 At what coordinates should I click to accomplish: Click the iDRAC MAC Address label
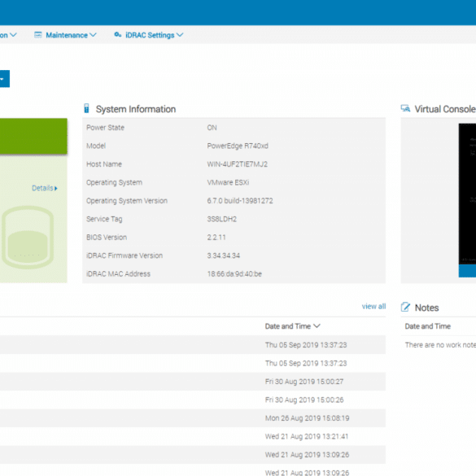(x=118, y=273)
